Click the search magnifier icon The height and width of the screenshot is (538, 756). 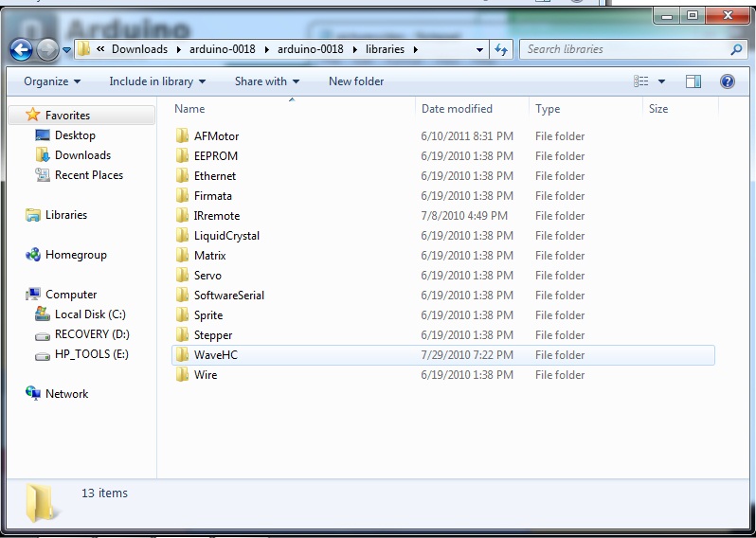[x=736, y=49]
